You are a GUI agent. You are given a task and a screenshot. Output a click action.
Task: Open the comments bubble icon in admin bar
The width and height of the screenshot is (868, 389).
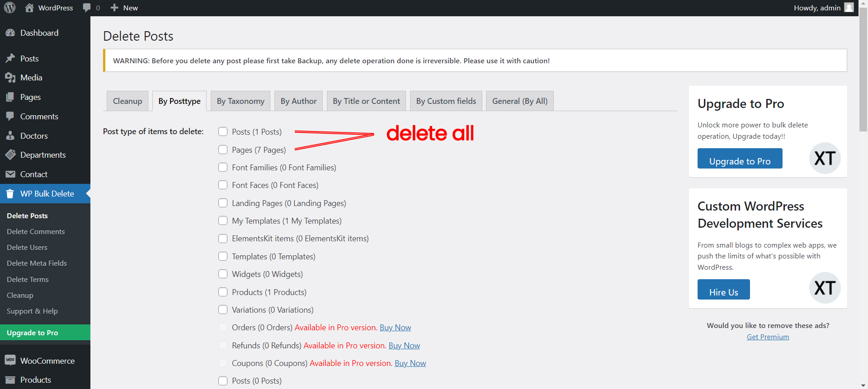coord(87,8)
